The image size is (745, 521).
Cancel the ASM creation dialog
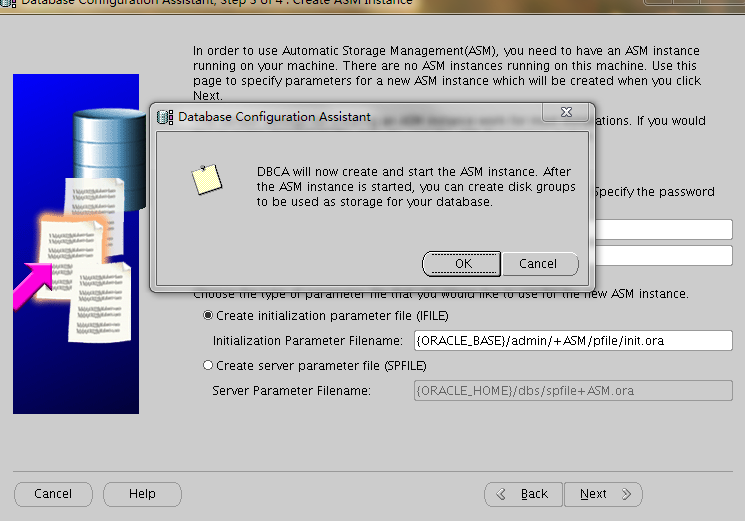[540, 264]
